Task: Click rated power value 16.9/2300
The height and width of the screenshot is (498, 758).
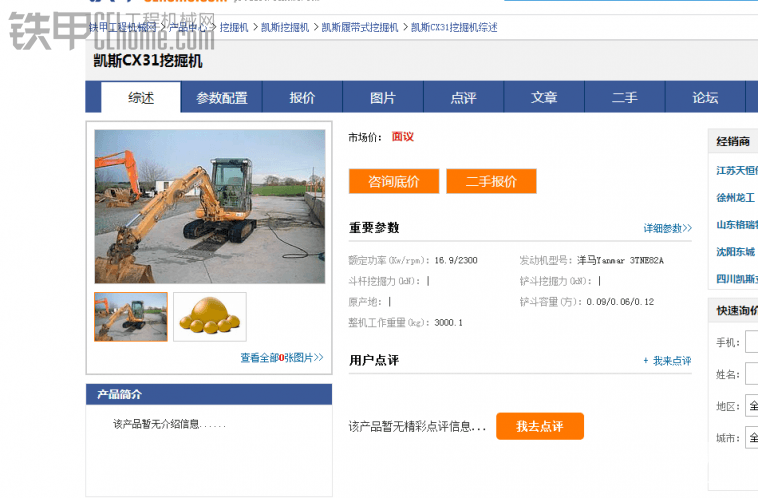Action: [456, 260]
